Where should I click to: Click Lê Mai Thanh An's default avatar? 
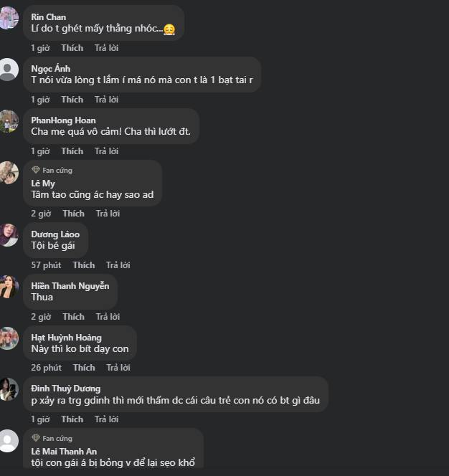(8, 442)
